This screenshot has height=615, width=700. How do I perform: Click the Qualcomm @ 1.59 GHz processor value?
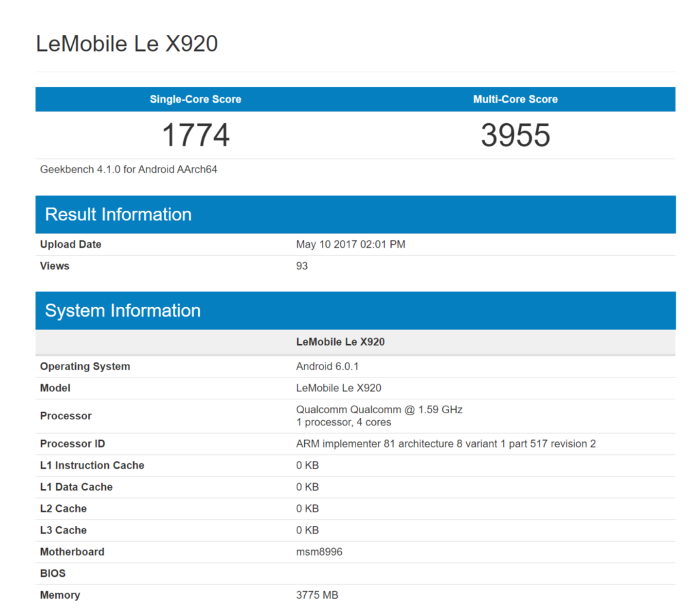point(379,410)
